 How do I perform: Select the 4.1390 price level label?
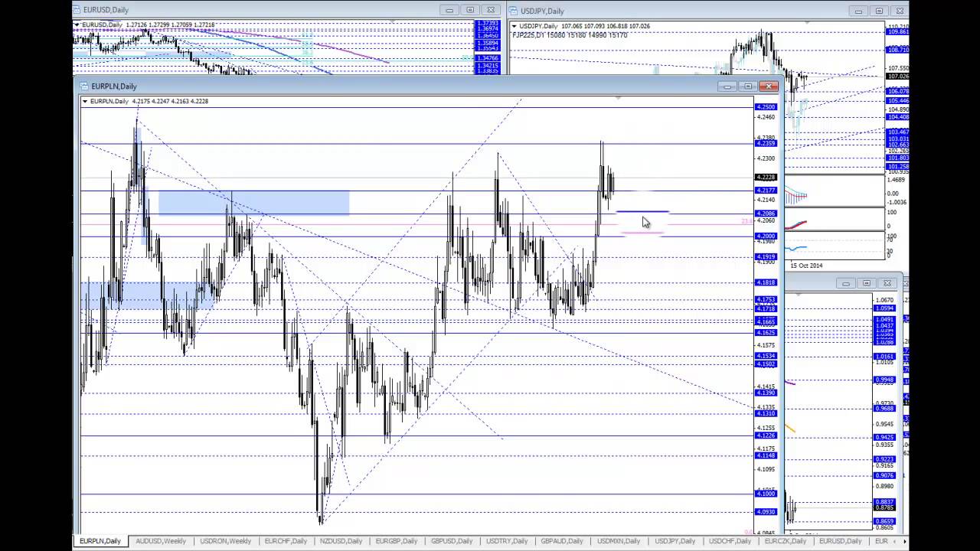click(x=766, y=393)
